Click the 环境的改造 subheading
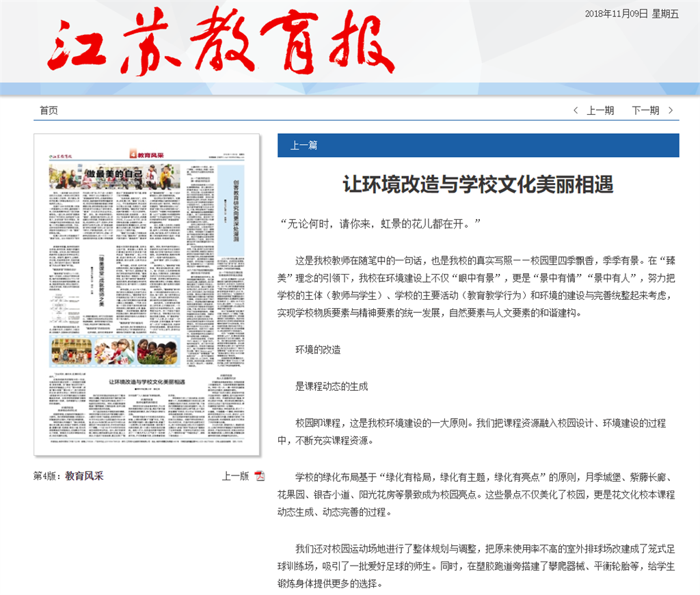 click(318, 349)
